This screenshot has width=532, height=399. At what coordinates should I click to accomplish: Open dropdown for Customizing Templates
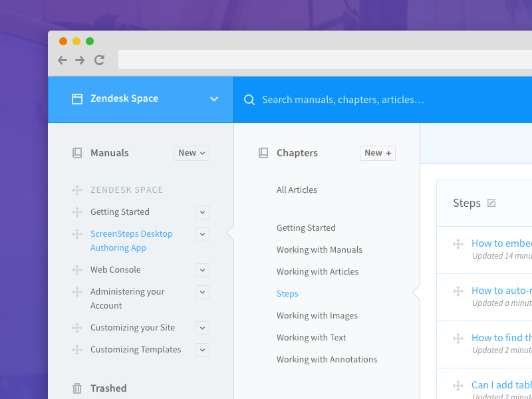coord(202,350)
